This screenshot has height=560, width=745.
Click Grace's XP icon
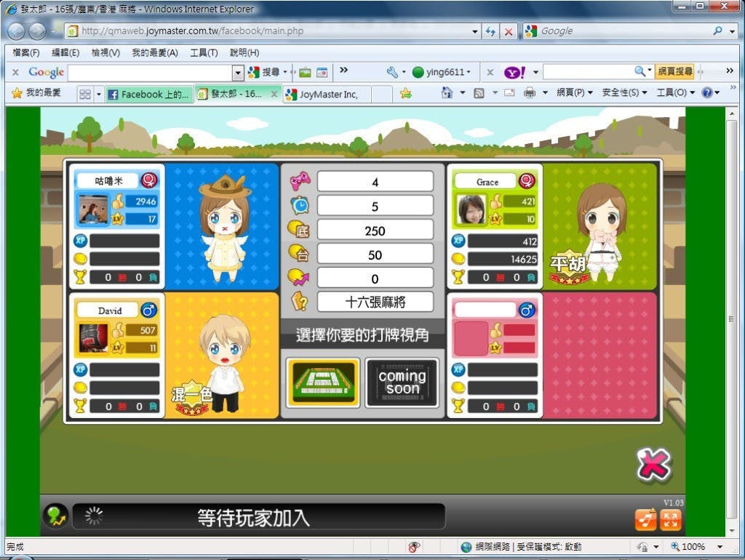458,240
